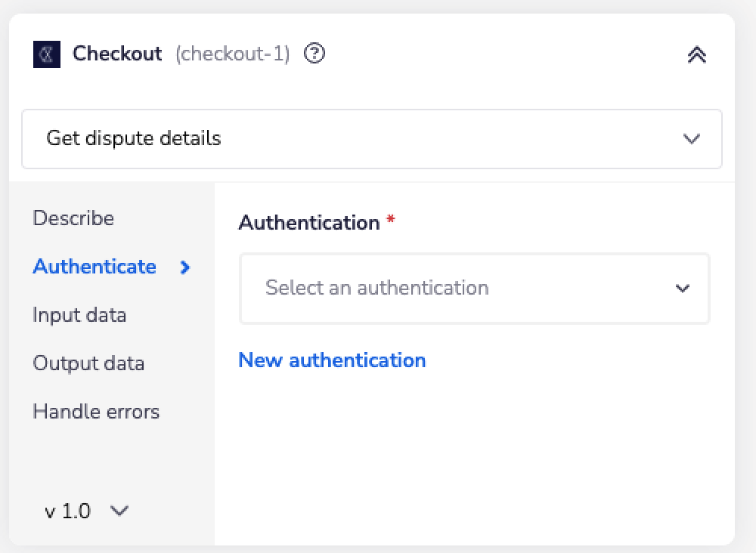Click the chevron inside the authentication selector

683,288
